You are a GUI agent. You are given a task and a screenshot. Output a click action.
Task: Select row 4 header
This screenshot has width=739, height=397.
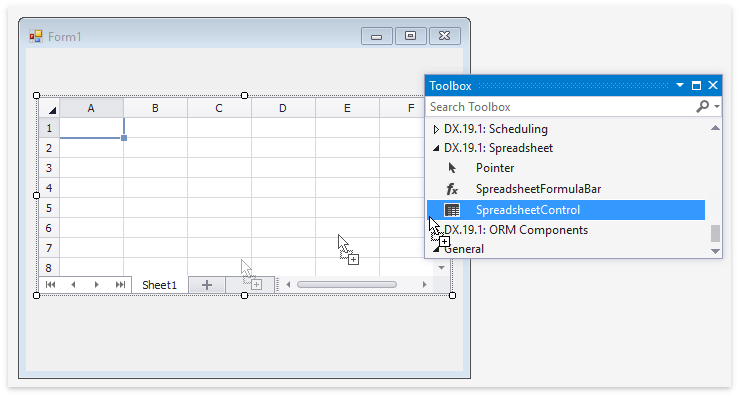coord(49,188)
